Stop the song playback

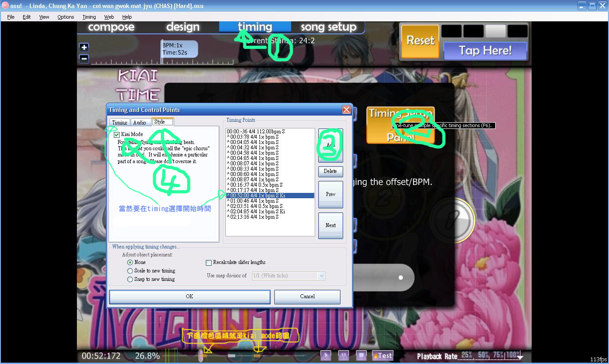click(361, 355)
